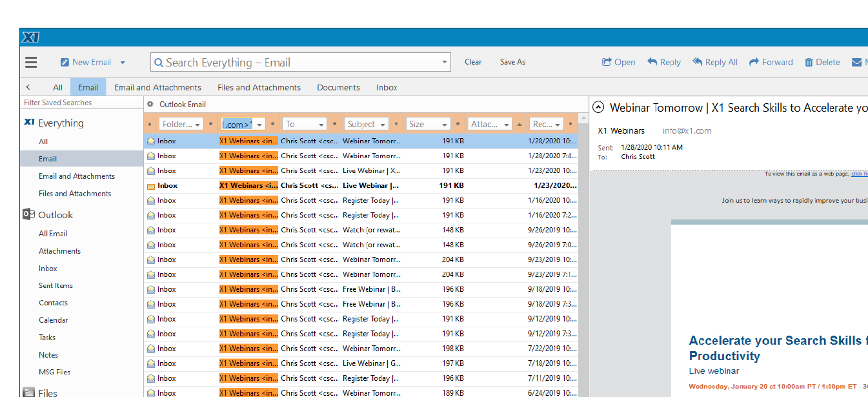The image size is (868, 397).
Task: Click the Save As button
Action: [512, 62]
